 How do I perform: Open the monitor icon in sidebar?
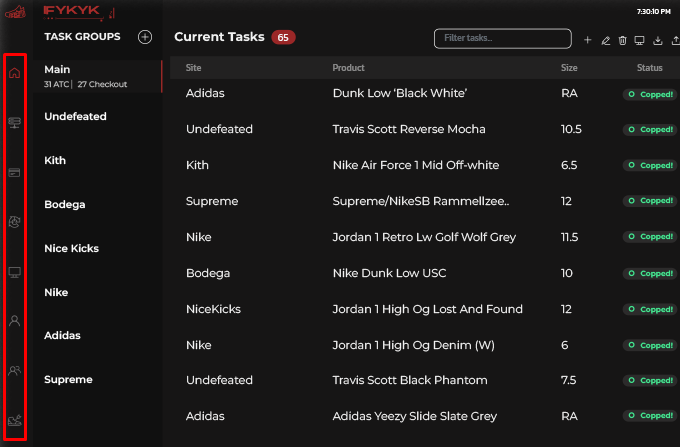click(x=14, y=272)
